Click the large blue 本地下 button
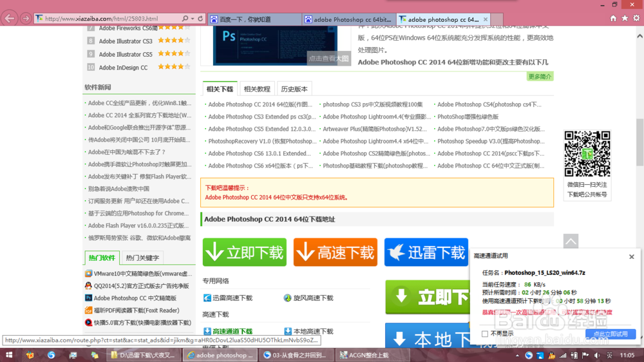The height and width of the screenshot is (362, 644). (428, 336)
